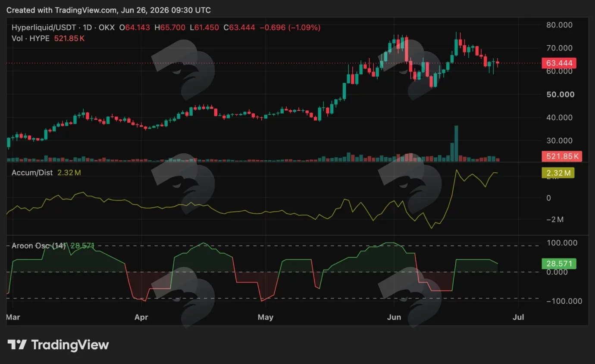Click the TradingView logo at the bottom
The image size is (595, 364).
tap(58, 345)
